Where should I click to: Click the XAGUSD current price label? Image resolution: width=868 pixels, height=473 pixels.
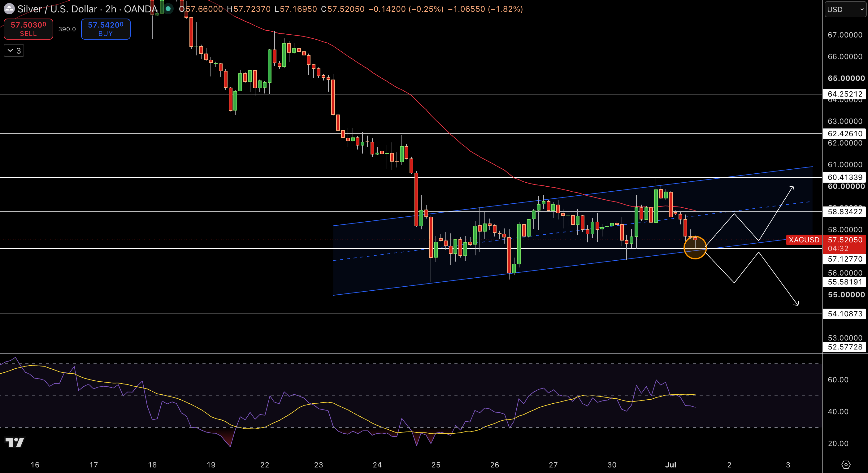804,240
